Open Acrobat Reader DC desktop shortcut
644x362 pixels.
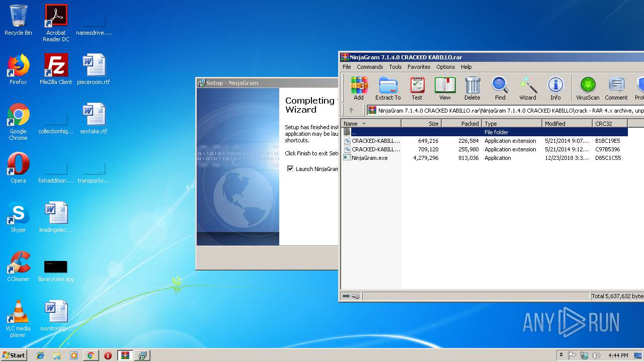(x=56, y=23)
